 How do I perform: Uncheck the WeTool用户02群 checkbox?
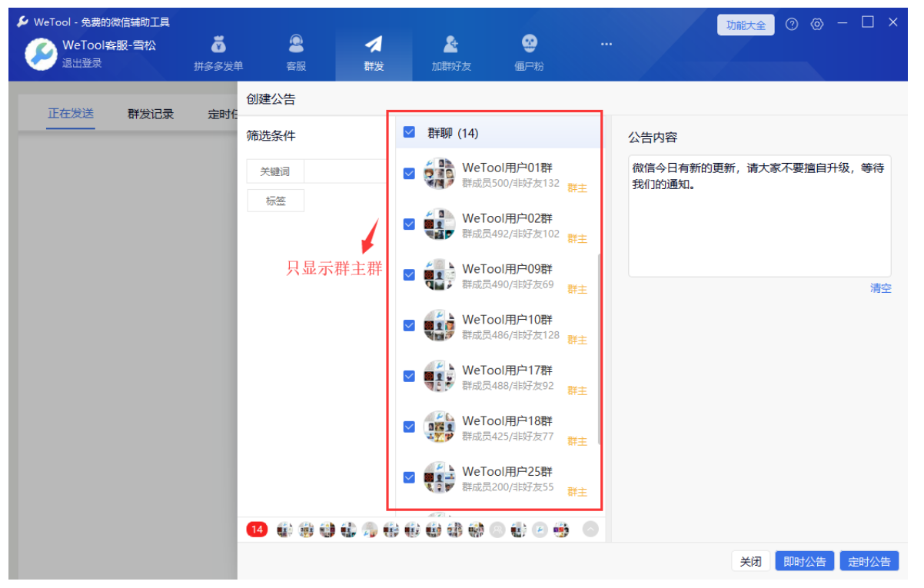coord(409,224)
